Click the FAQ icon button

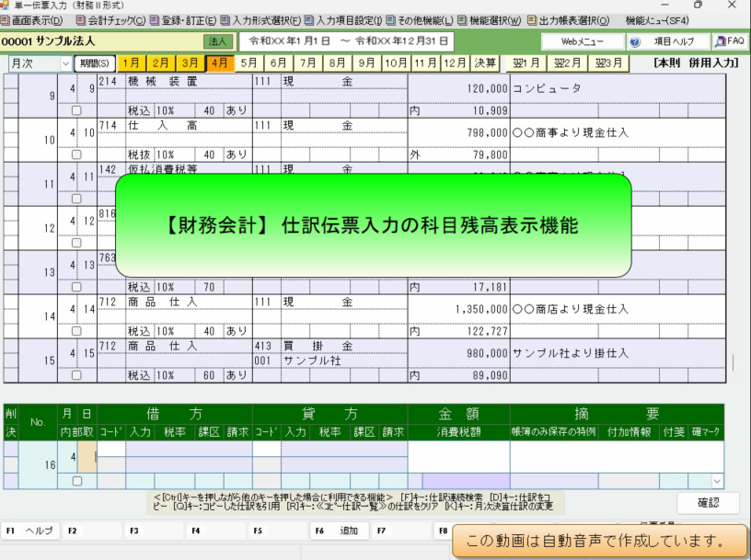[x=730, y=41]
